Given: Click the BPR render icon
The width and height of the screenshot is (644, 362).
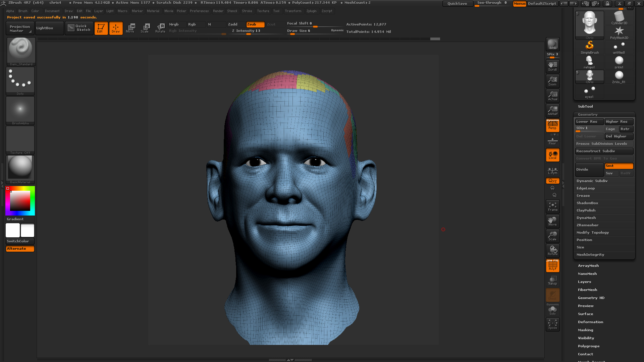Looking at the screenshot, I should [x=552, y=44].
